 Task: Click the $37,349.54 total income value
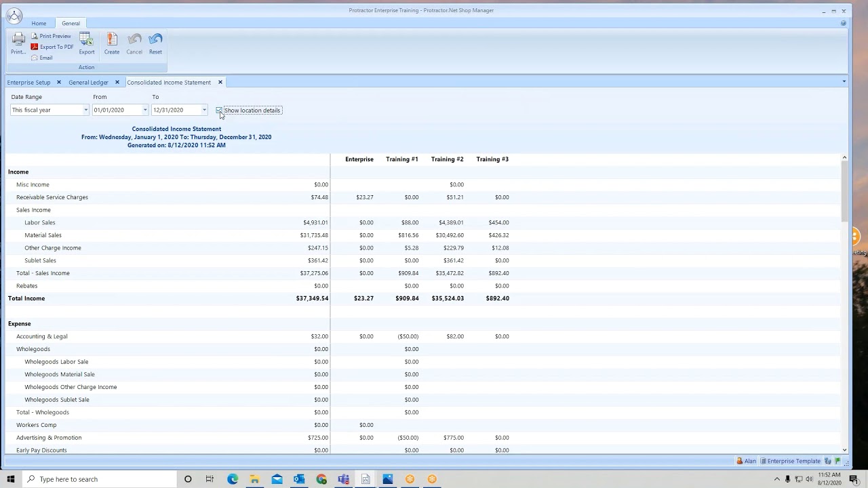312,298
